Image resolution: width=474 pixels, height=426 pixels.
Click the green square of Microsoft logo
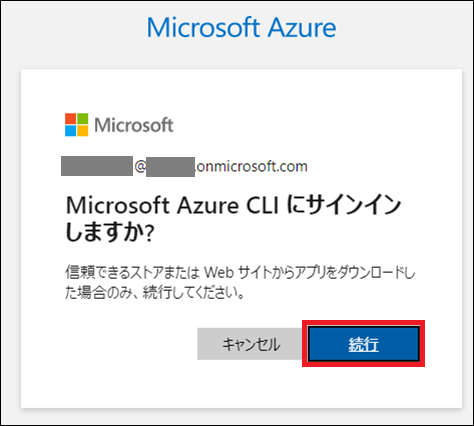[x=83, y=119]
